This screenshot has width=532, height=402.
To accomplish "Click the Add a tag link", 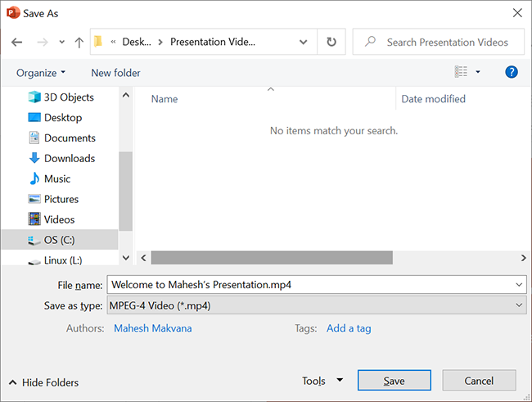I will tap(349, 328).
